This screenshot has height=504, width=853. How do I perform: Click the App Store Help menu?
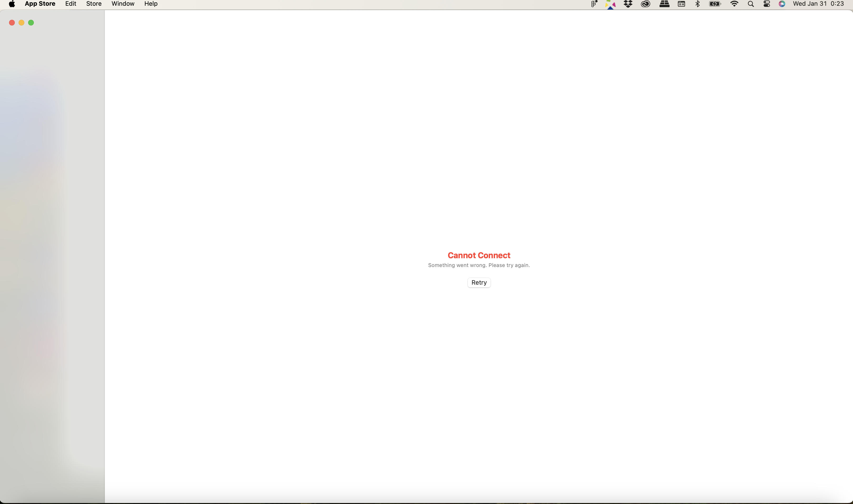coord(151,4)
